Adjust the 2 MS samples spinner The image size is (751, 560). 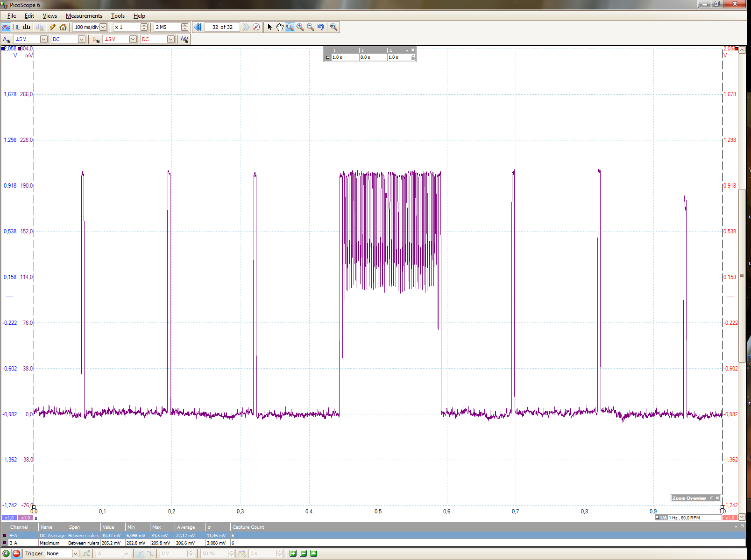(x=184, y=27)
